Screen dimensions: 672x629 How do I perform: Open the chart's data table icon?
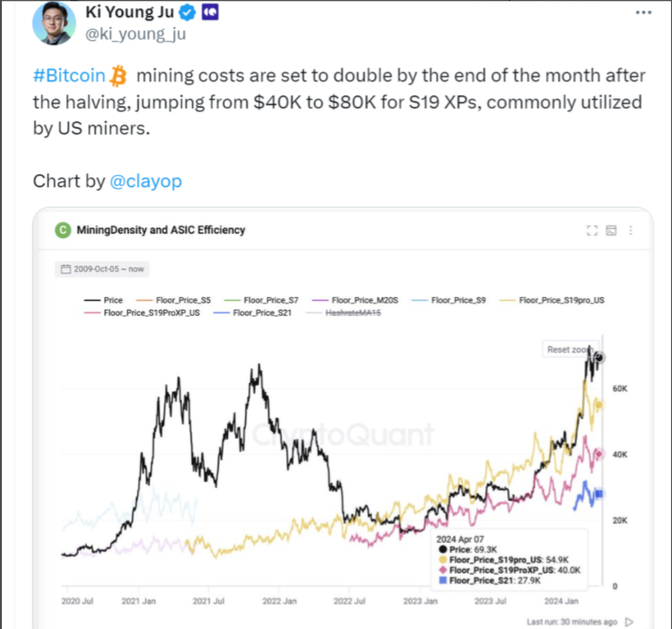click(x=611, y=230)
